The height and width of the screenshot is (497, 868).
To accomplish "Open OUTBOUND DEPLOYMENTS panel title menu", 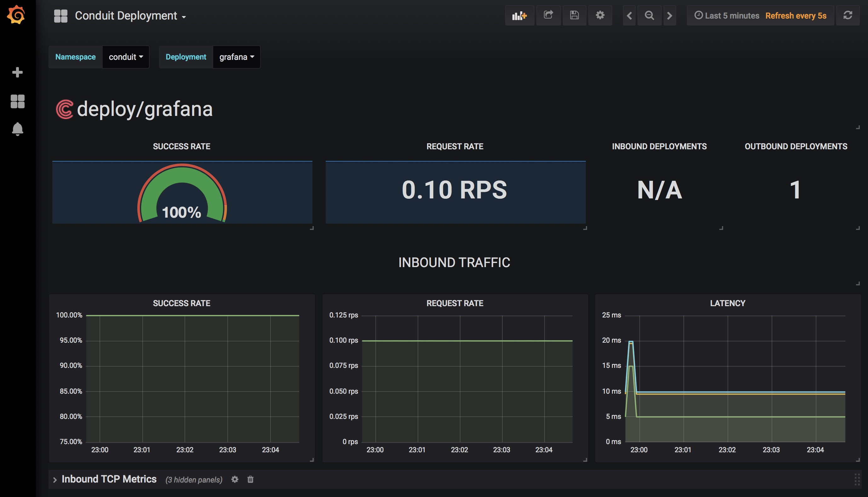I will point(796,146).
